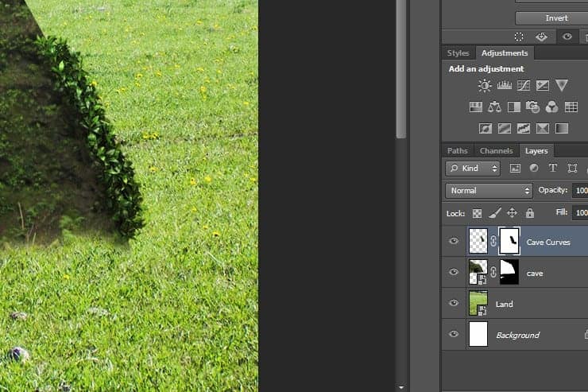Add a Color Lookup adjustment
This screenshot has width=588, height=392.
point(571,107)
